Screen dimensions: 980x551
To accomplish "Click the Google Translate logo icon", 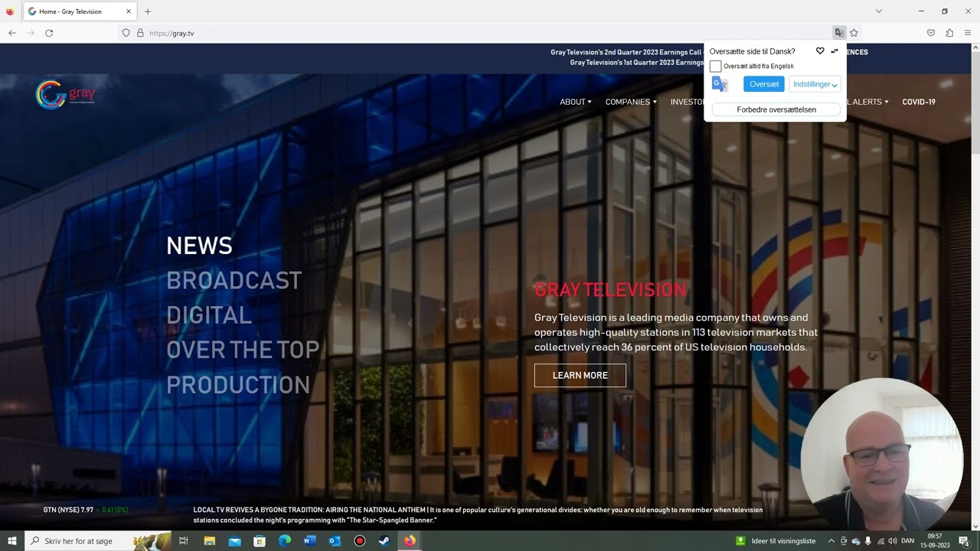I will pyautogui.click(x=720, y=84).
